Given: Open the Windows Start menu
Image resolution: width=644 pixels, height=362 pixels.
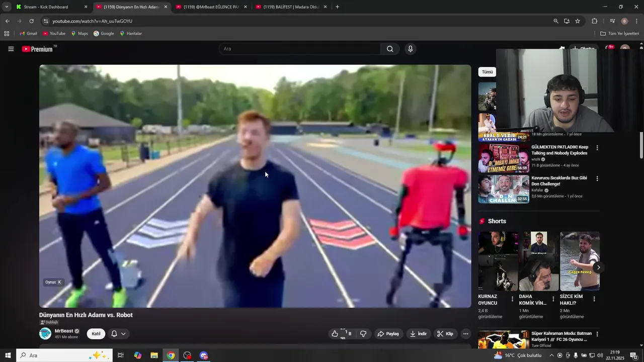Looking at the screenshot, I should (x=8, y=355).
